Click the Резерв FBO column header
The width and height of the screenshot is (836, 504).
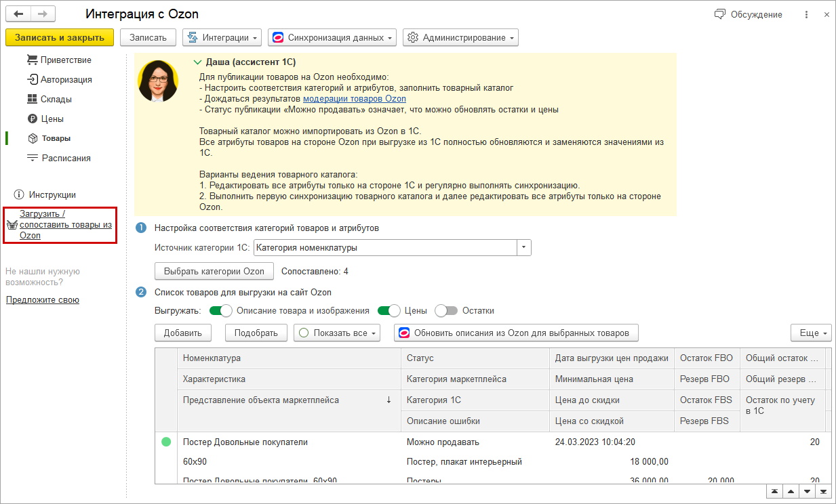pyautogui.click(x=707, y=379)
